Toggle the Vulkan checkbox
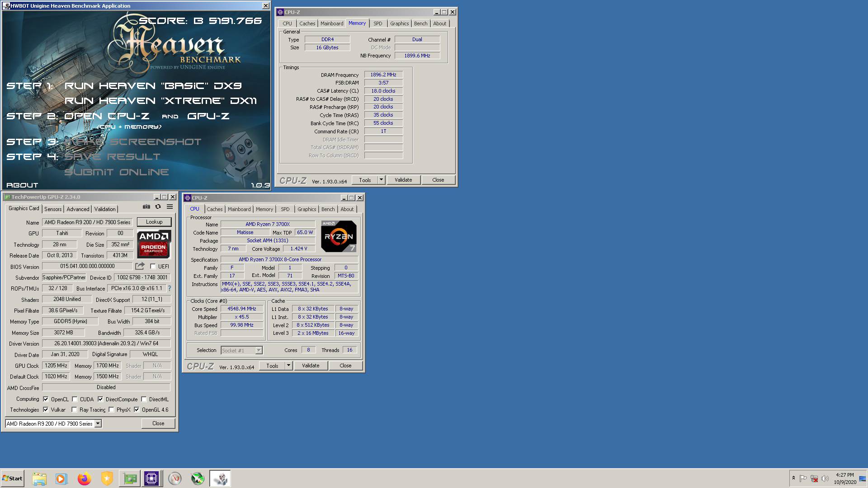 pyautogui.click(x=46, y=410)
